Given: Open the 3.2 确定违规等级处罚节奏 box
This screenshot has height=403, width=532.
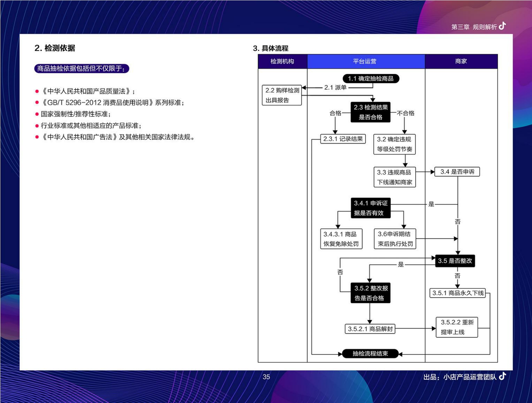Looking at the screenshot, I should (x=394, y=144).
